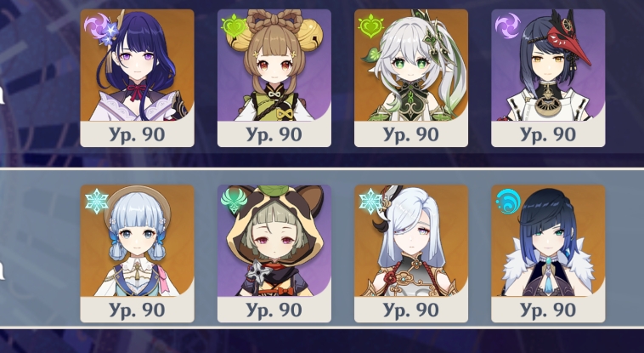
Task: Select the brown-haired girl with golden bells
Action: pos(274,65)
